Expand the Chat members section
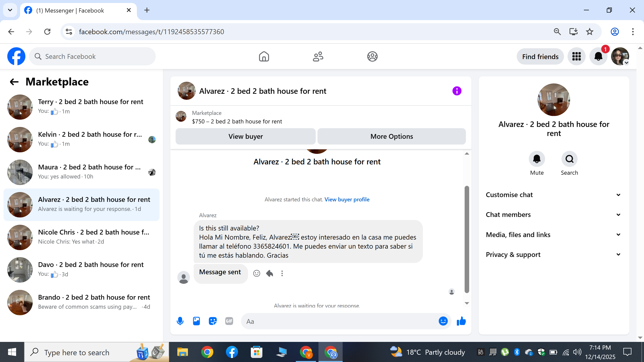 point(553,215)
